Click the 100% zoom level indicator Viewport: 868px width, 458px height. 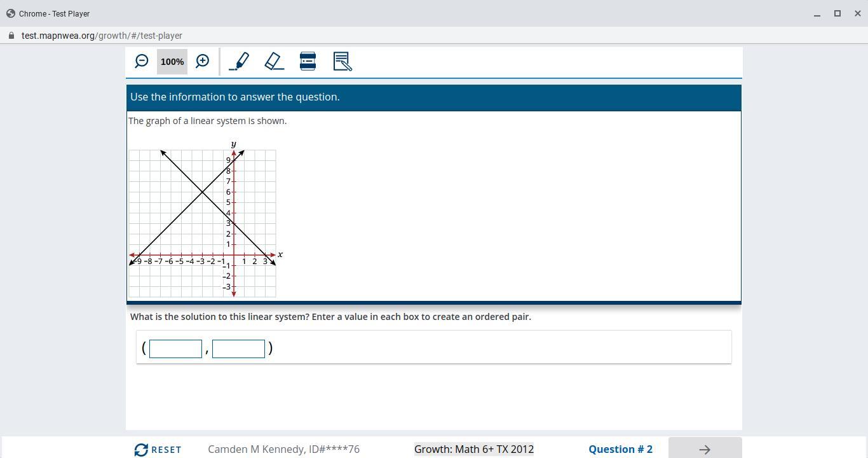pos(172,62)
